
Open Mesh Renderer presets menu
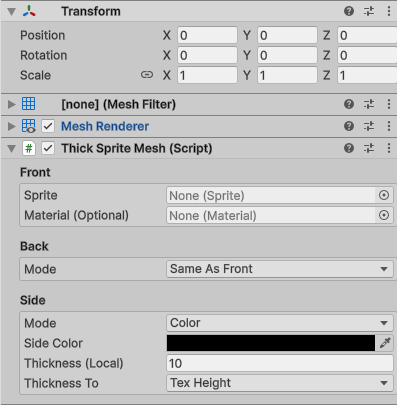369,126
